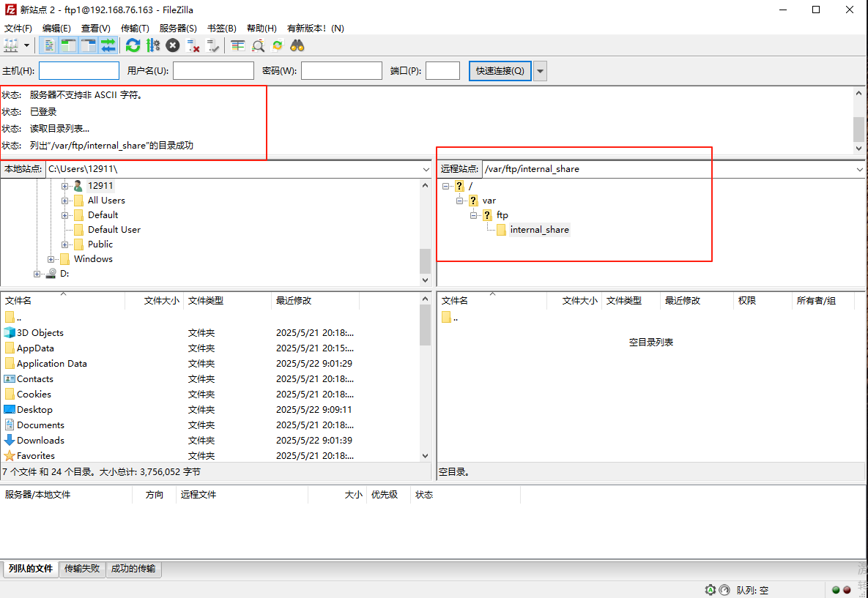Click the Cancel current operation icon
The image size is (868, 598).
tap(173, 45)
